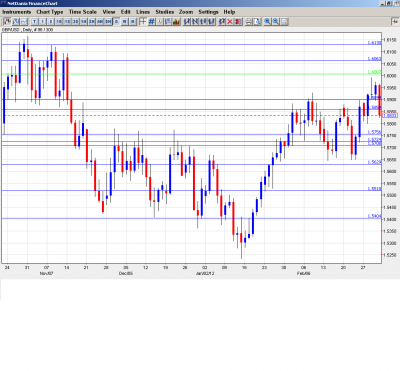Toggle the chart grid with the hash icon
Image resolution: width=400 pixels, height=371 pixels.
151,22
